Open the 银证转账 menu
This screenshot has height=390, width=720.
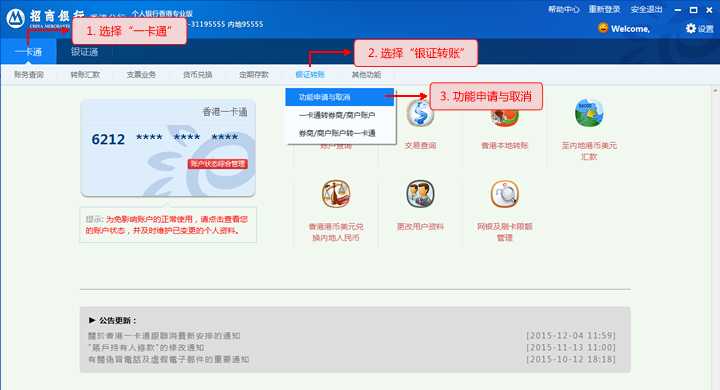click(x=310, y=74)
